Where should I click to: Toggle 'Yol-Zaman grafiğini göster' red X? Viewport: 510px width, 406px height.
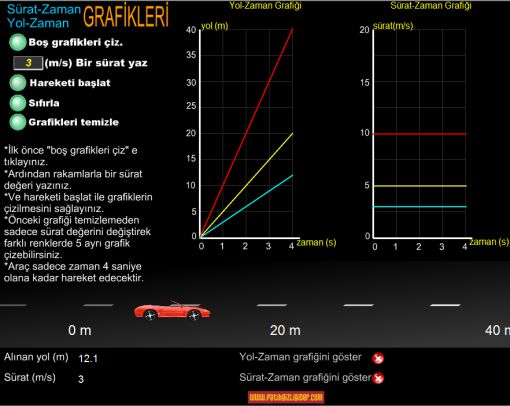pyautogui.click(x=378, y=358)
